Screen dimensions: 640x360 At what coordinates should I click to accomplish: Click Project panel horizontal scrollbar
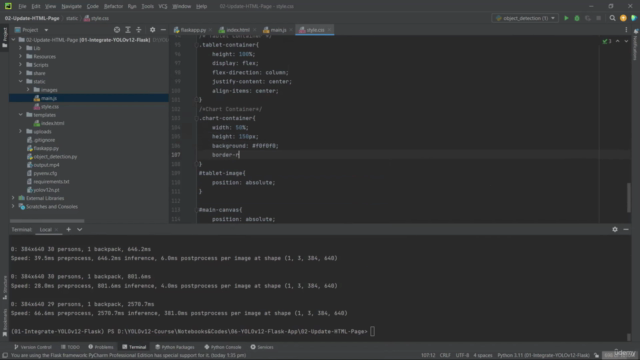[47, 221]
